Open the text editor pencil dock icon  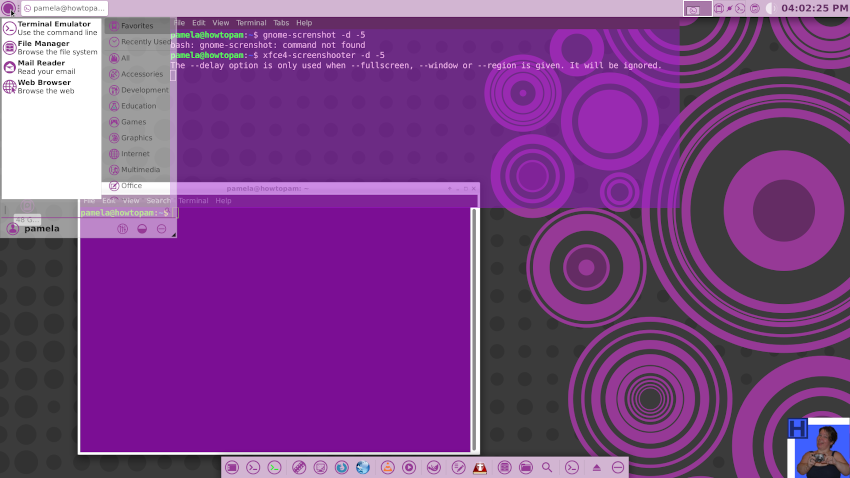point(459,467)
